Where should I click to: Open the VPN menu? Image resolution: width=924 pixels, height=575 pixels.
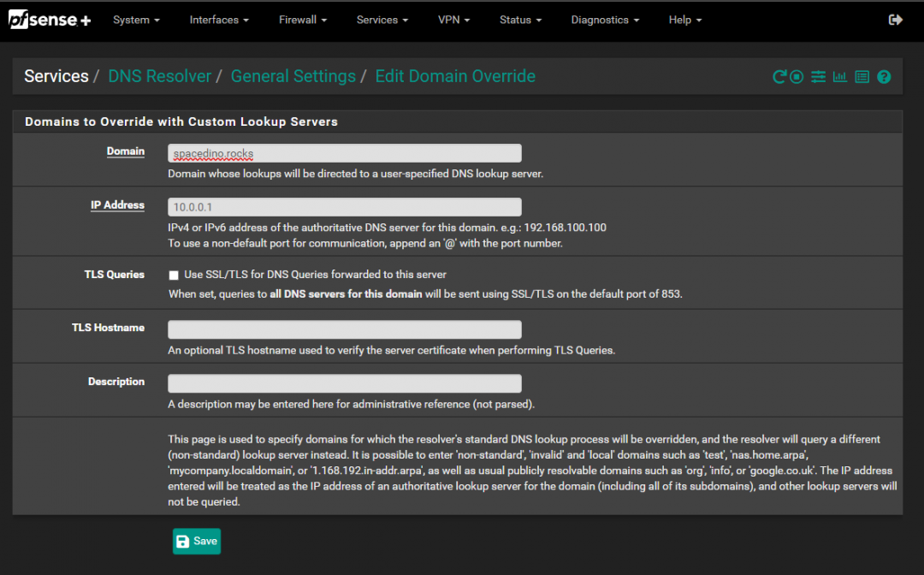click(x=454, y=20)
